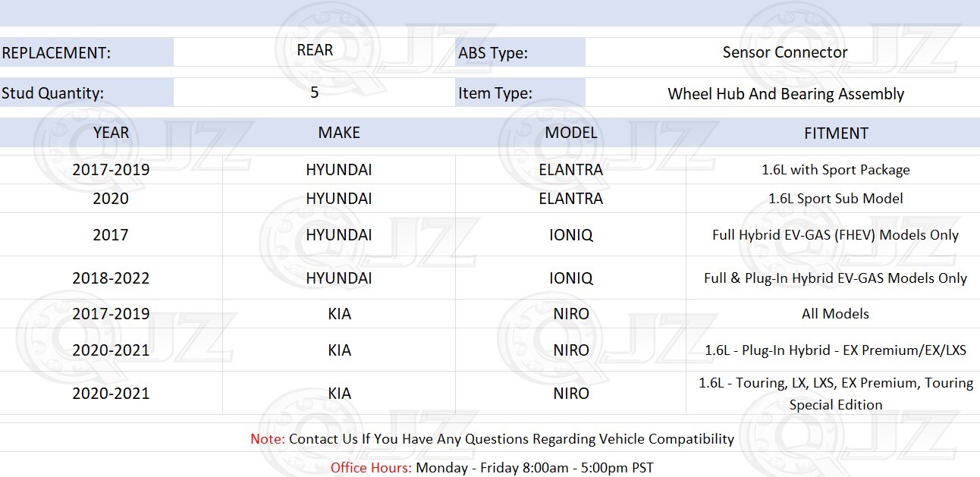The image size is (980, 477).
Task: Select the REAR value cell
Action: [315, 50]
